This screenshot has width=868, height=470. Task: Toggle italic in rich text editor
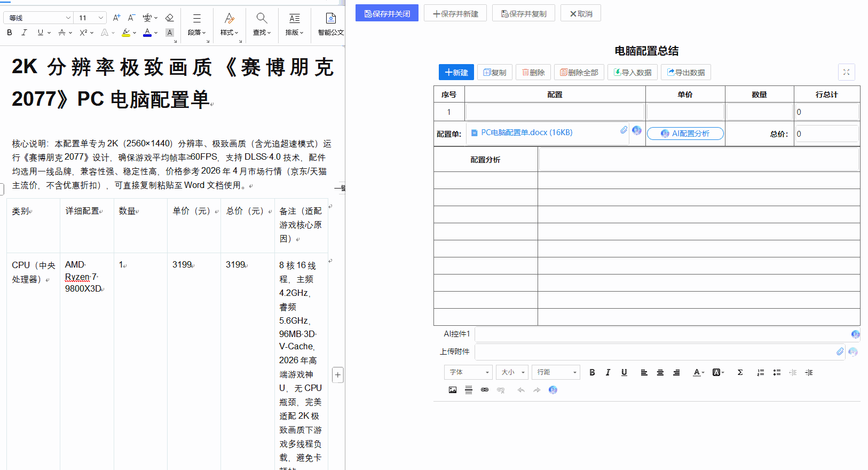[x=608, y=372]
